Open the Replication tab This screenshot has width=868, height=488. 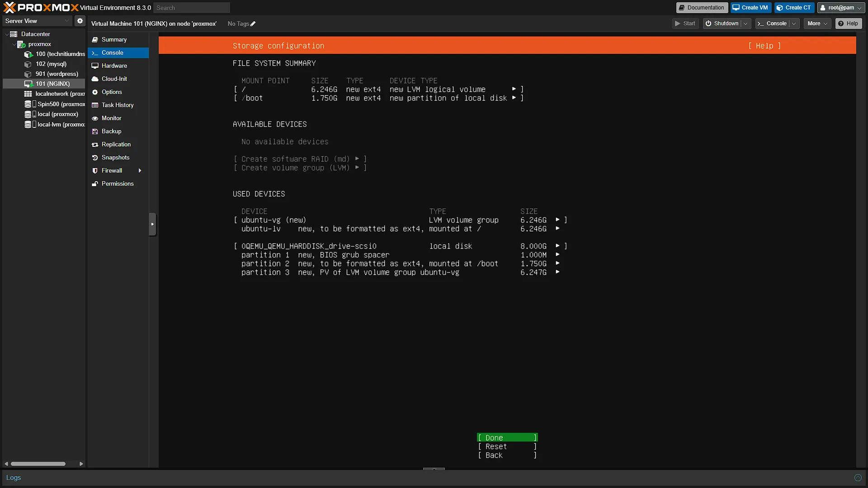118,145
